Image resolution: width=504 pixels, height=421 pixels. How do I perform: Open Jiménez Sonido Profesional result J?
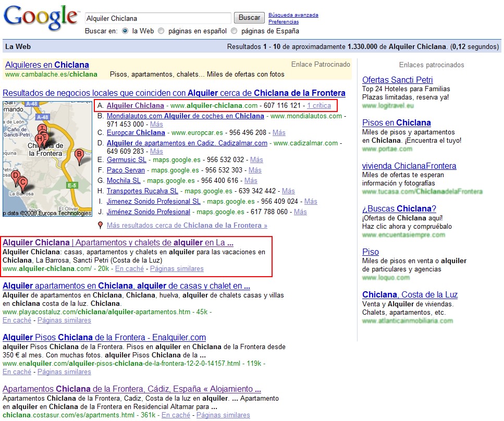(149, 212)
